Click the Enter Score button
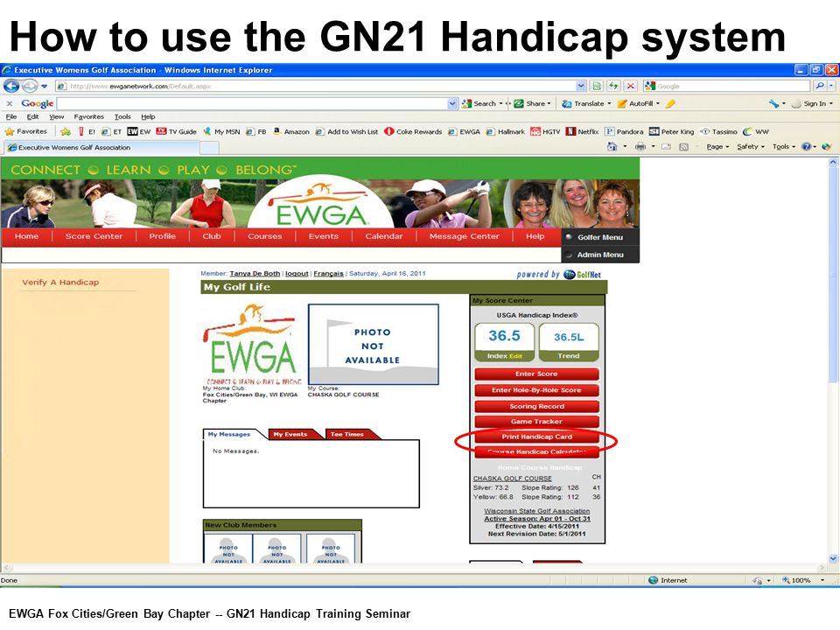 coord(536,374)
